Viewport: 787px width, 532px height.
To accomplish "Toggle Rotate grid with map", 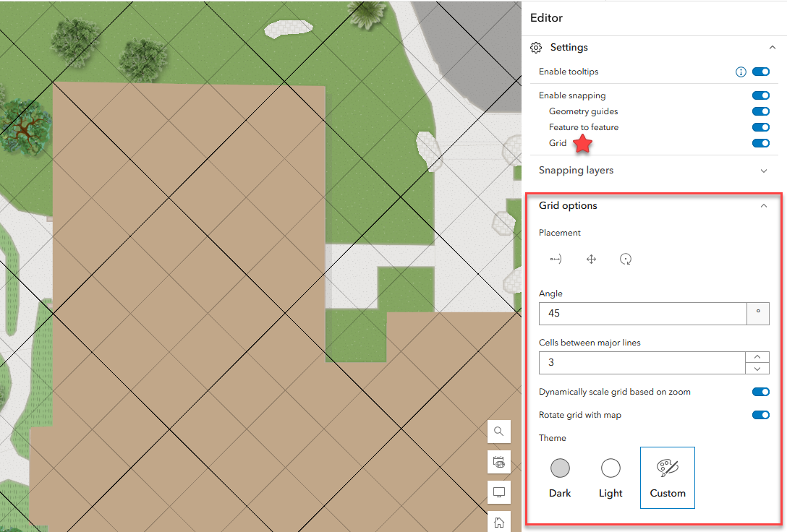I will pos(761,415).
